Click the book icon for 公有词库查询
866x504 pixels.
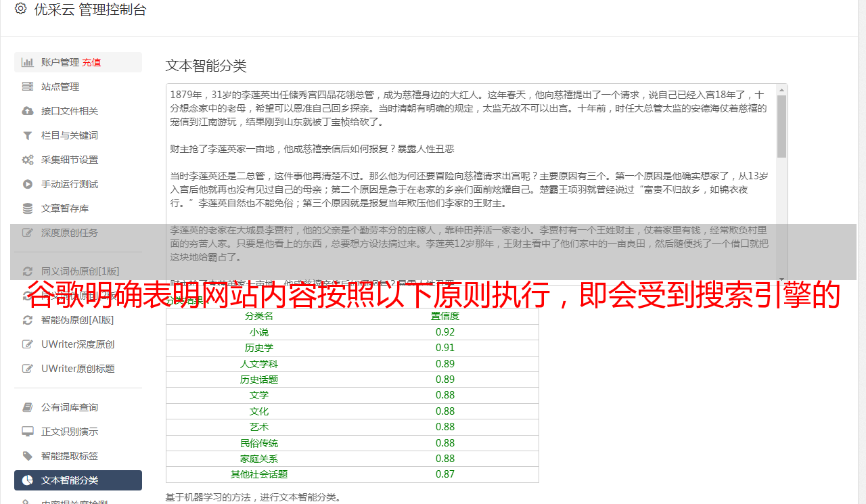tap(27, 407)
